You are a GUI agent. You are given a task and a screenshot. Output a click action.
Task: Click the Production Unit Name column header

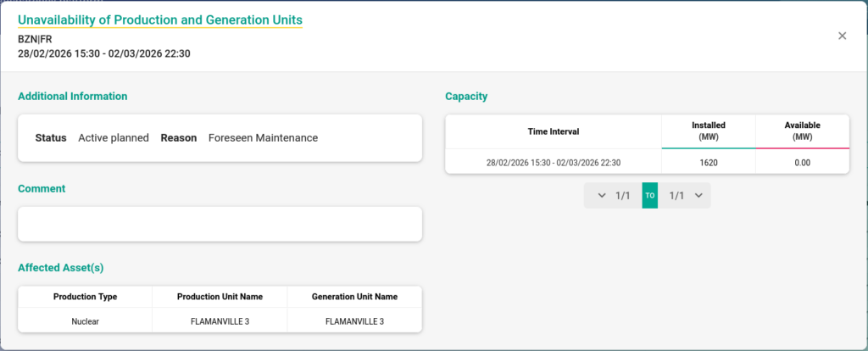[x=220, y=297]
